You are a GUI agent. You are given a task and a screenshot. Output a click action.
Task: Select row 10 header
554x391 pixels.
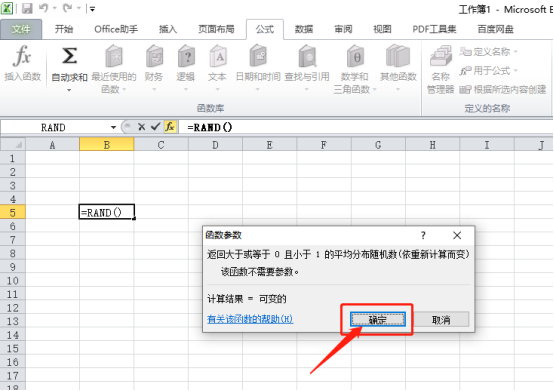[x=13, y=280]
